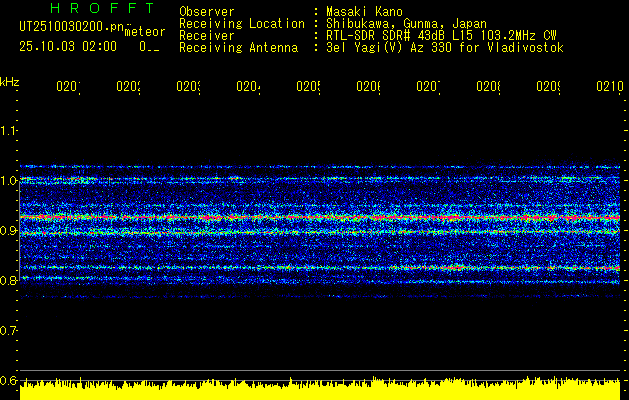The width and height of the screenshot is (629, 400).
Task: Click the kHz axis unit label
Action: click(10, 82)
